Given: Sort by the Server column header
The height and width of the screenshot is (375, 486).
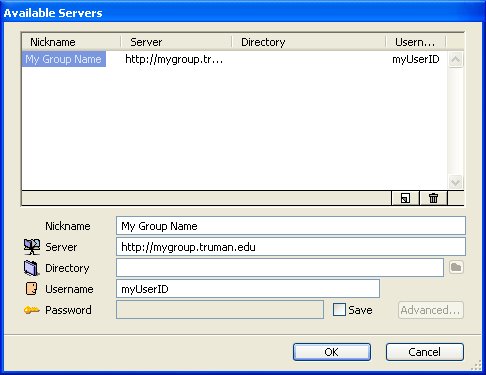Looking at the screenshot, I should click(x=176, y=42).
